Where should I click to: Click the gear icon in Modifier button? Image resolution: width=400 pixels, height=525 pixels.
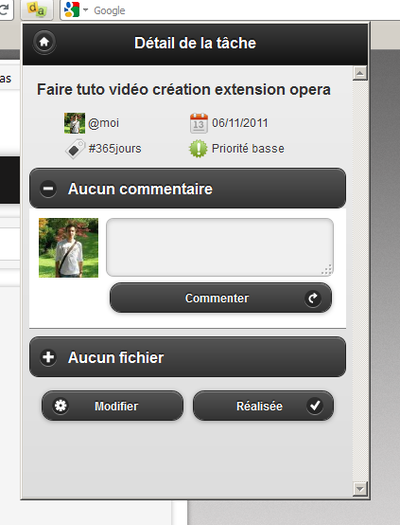coord(61,405)
